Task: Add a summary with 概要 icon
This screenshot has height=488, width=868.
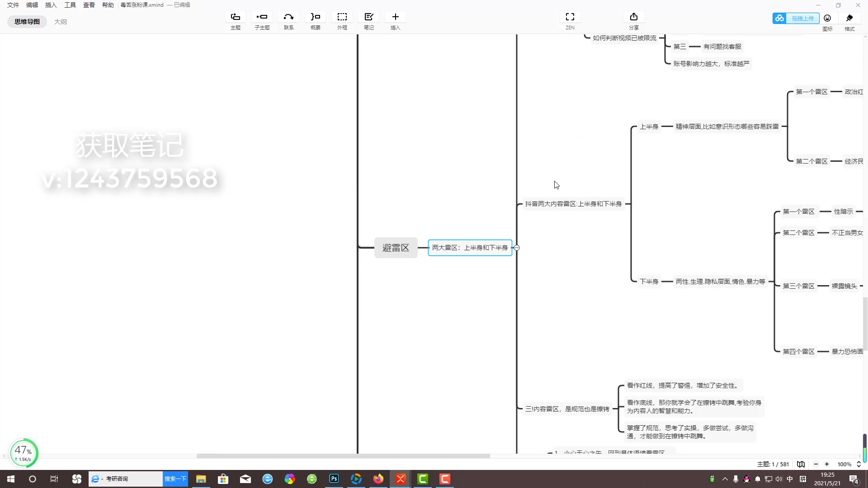Action: (x=315, y=17)
